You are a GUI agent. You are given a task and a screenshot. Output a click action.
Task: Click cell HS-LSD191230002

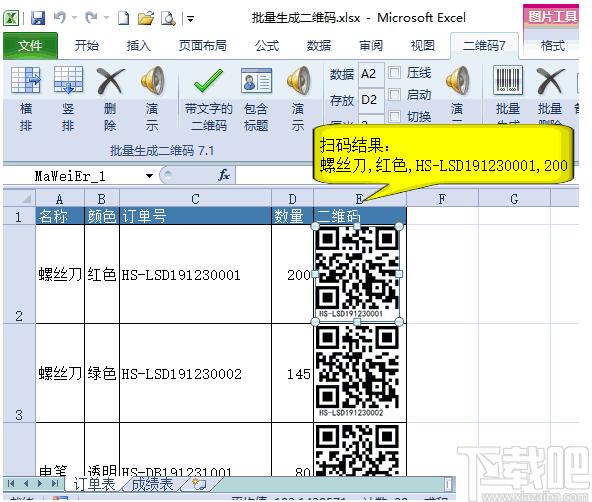click(195, 373)
